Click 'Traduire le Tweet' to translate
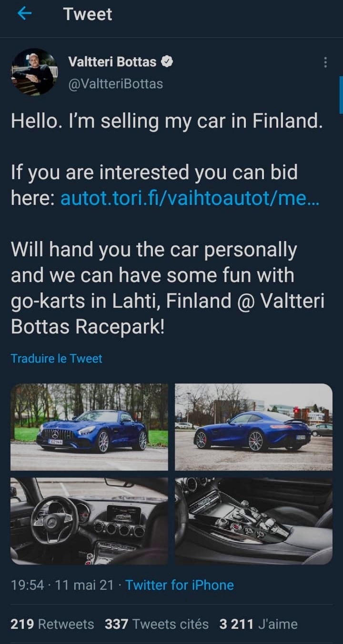343x644 pixels. [56, 358]
